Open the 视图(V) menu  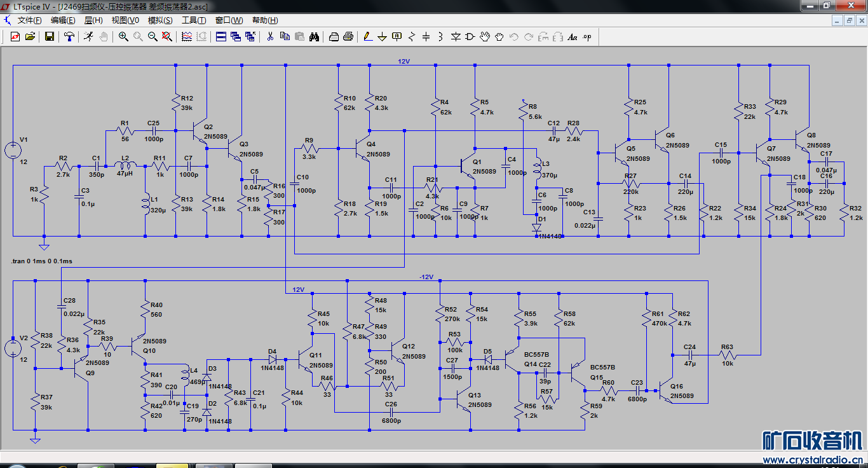click(x=125, y=20)
